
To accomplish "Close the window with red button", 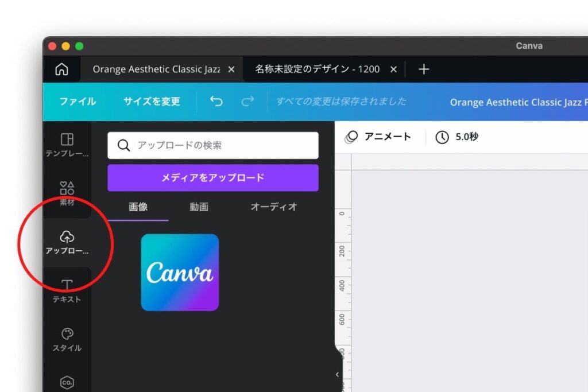I will 52,46.
